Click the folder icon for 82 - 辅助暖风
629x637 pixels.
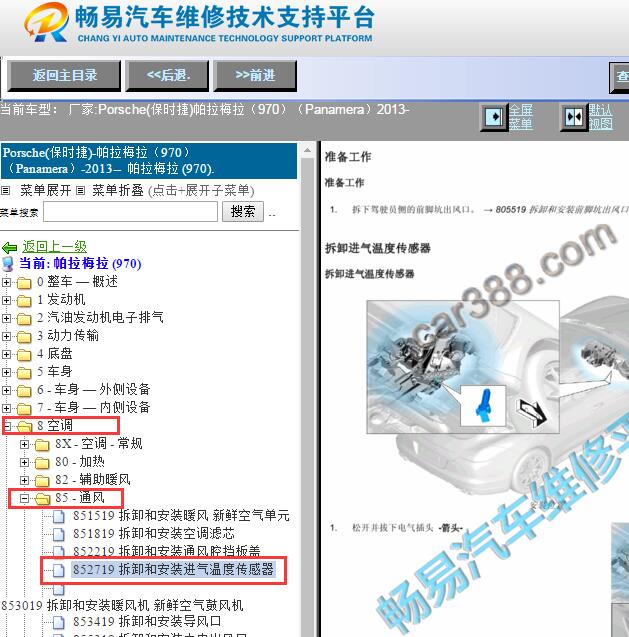(42, 481)
